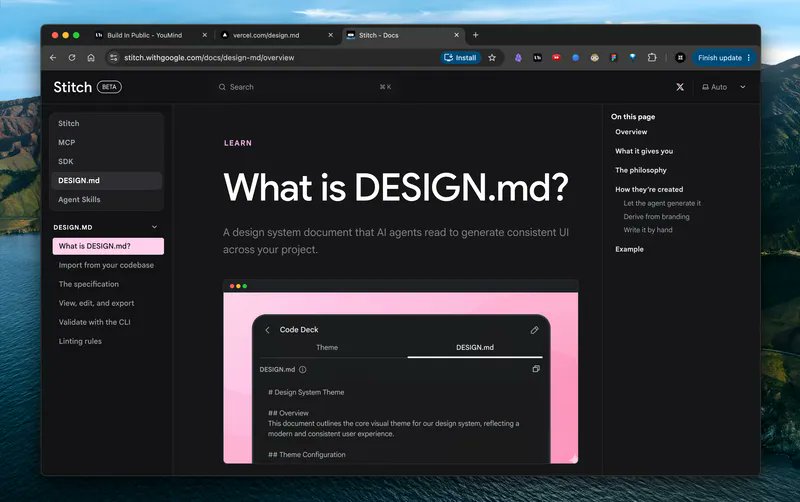Jump to Example section link

(x=629, y=249)
